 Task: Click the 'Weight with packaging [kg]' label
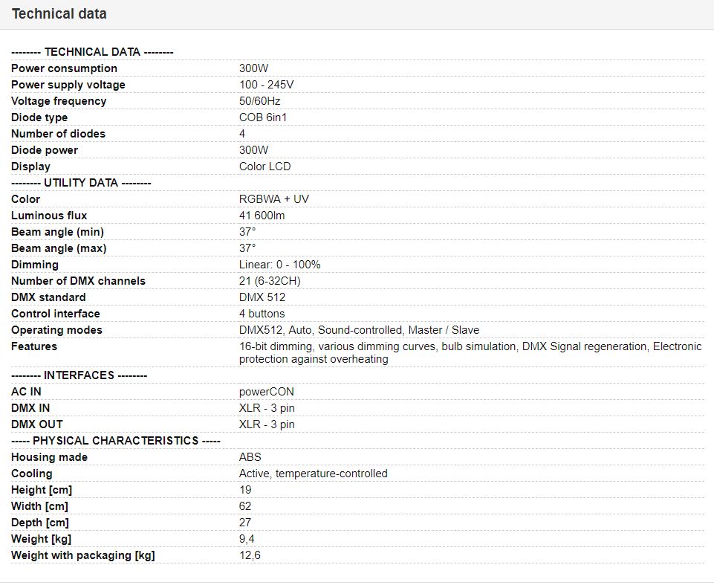pyautogui.click(x=83, y=555)
